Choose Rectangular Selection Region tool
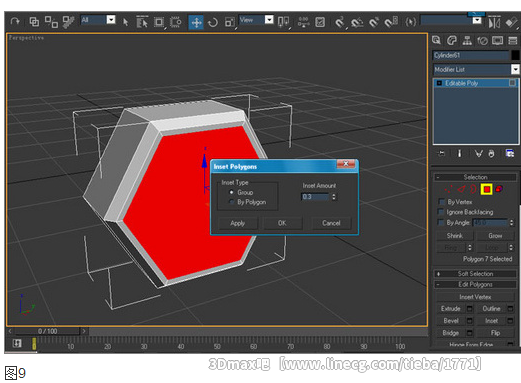Viewport: 521px width, 383px height. [159, 22]
